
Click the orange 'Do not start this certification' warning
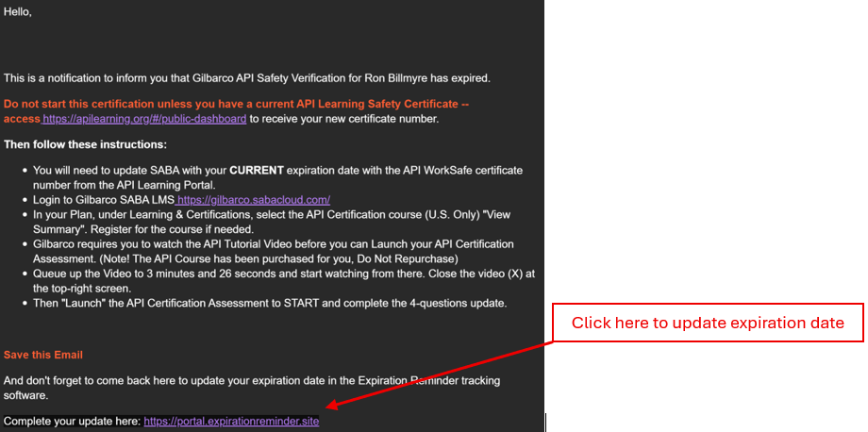(237, 111)
